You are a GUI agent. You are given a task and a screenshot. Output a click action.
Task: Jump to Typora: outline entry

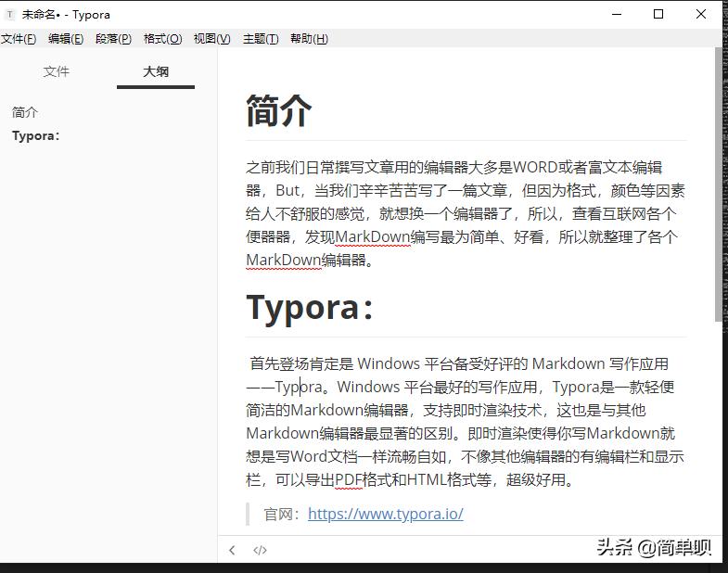click(x=36, y=135)
